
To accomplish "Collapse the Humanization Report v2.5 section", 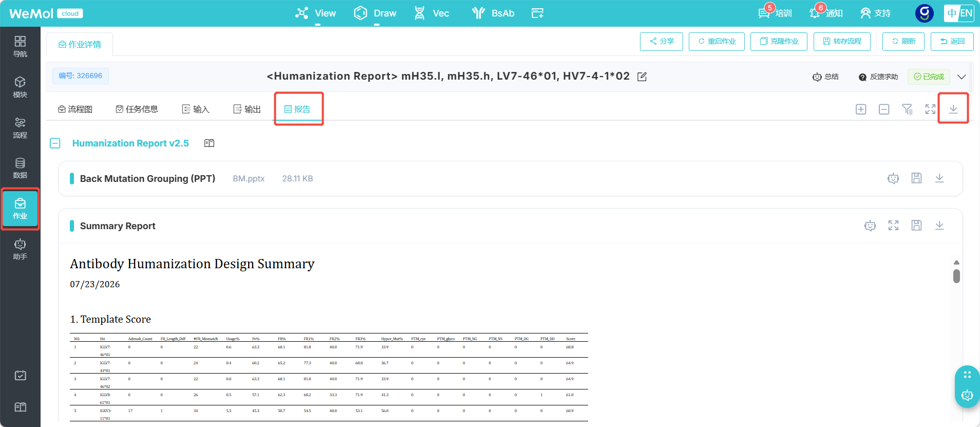I will (55, 143).
